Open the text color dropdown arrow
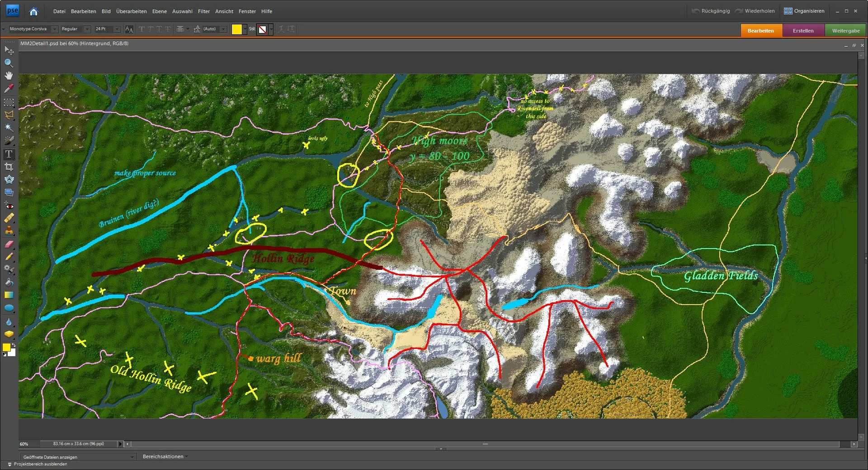 (x=245, y=29)
